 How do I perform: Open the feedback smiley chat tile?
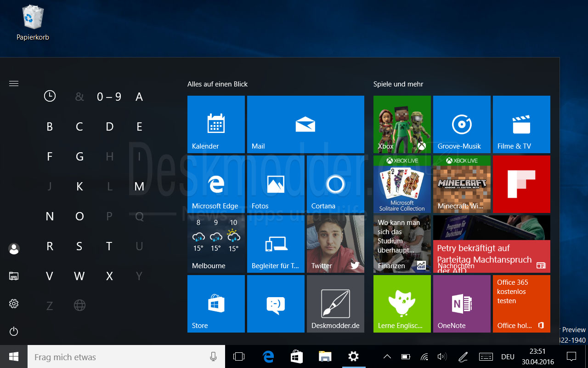[x=276, y=304]
